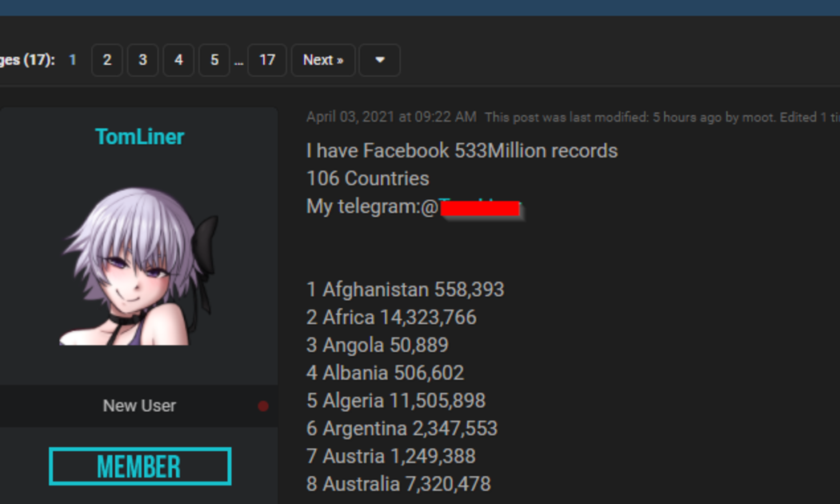Go to page 3 of the thread
Screen dimensions: 840x504
pyautogui.click(x=142, y=60)
